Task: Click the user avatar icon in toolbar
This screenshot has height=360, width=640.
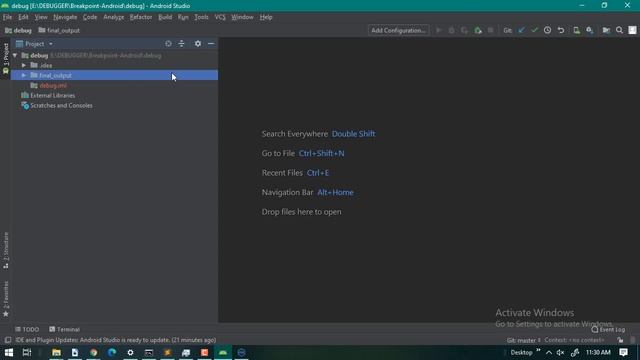Action: pyautogui.click(x=632, y=30)
